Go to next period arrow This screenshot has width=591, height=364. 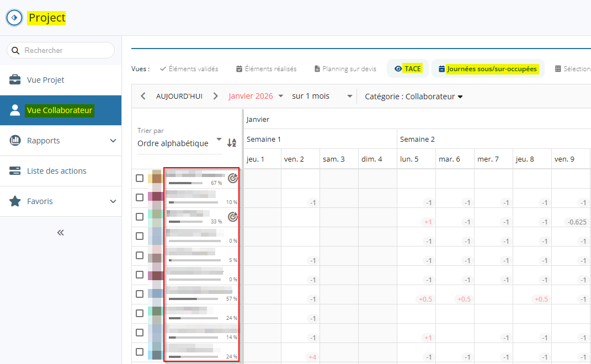point(215,96)
